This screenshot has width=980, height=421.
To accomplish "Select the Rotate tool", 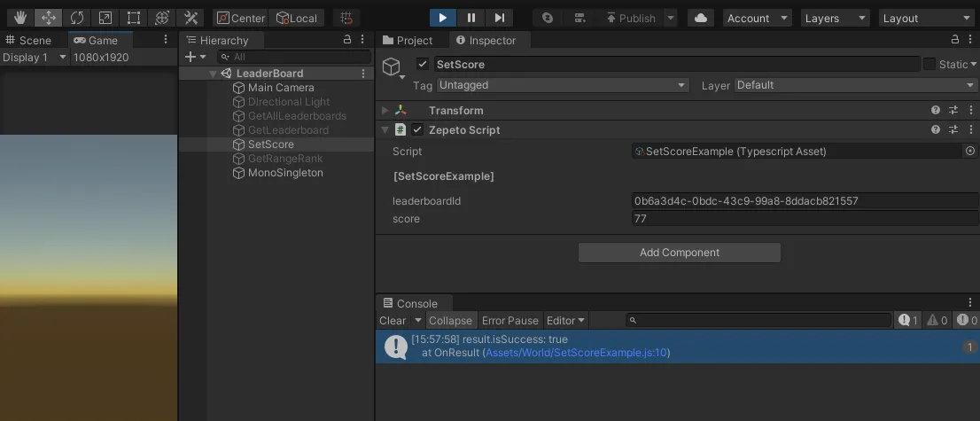I will [77, 18].
